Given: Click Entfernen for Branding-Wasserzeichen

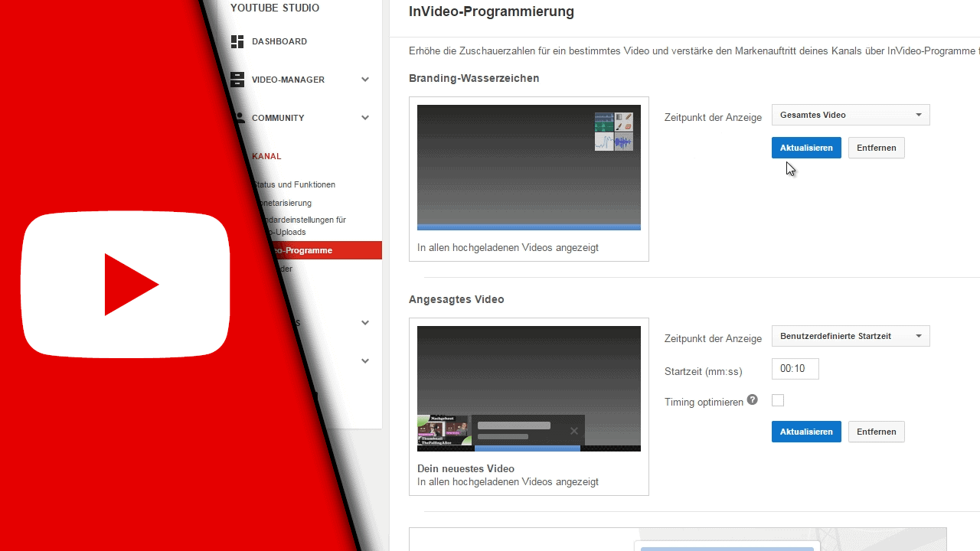Looking at the screenshot, I should click(877, 148).
